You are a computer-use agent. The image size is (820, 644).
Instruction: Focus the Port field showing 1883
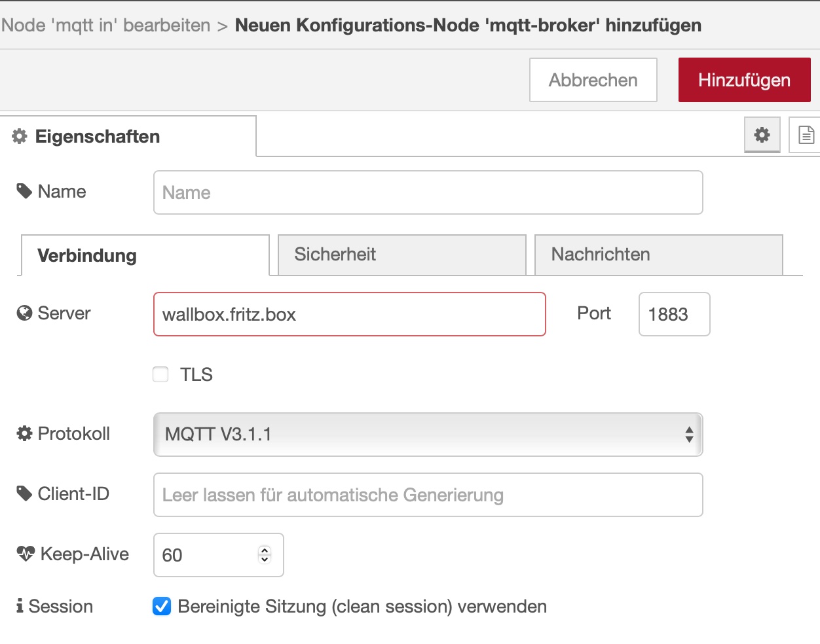674,314
